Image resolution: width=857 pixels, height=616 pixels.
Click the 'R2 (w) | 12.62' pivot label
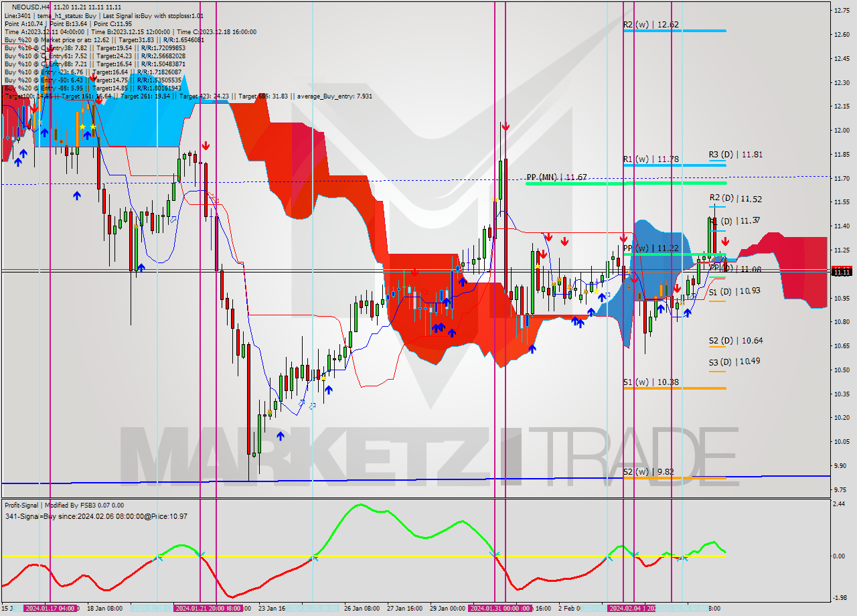click(x=651, y=25)
